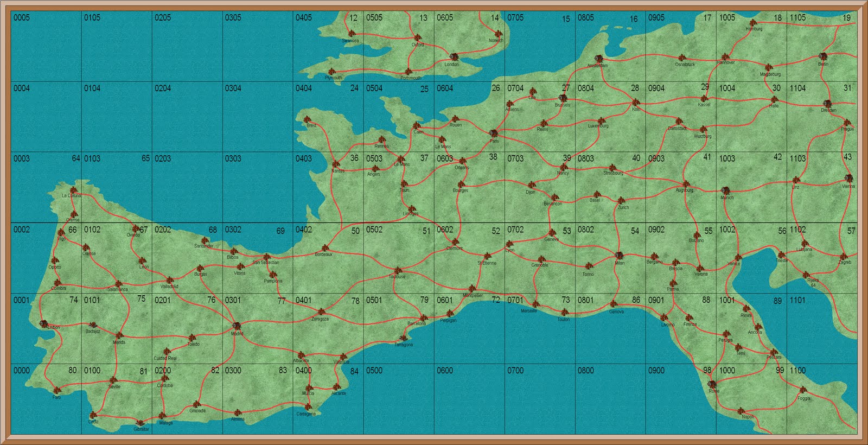Viewport: 868px width, 445px height.
Task: Click the Faro city marker
Action: click(58, 391)
